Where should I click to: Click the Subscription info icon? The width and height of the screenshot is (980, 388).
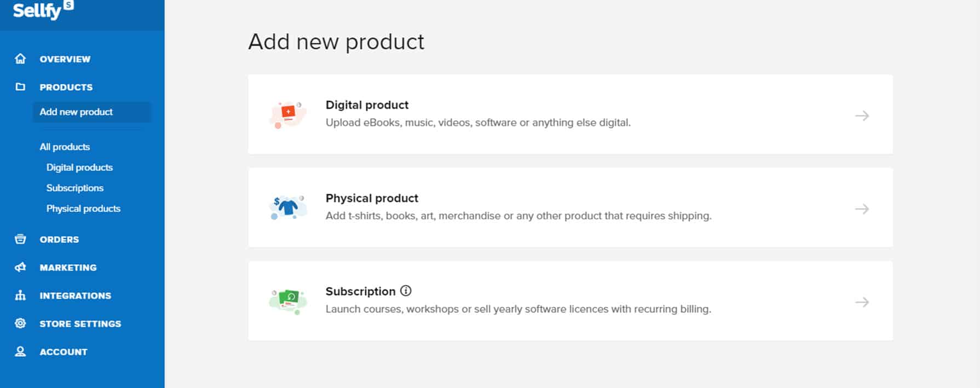406,291
